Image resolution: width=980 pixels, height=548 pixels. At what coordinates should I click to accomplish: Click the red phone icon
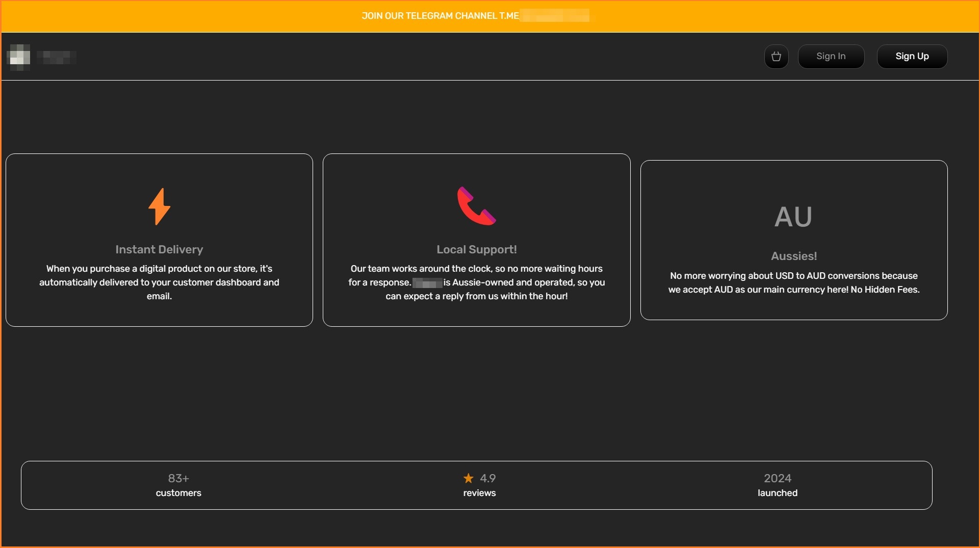coord(476,206)
